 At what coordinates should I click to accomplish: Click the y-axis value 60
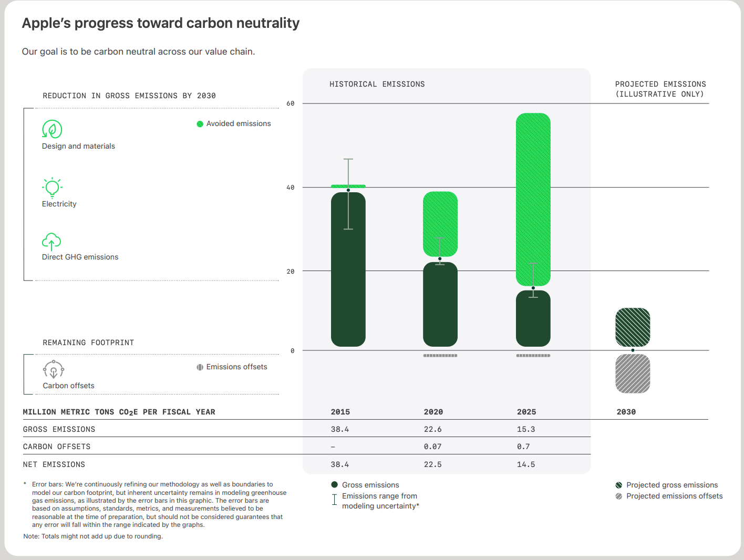[x=291, y=103]
